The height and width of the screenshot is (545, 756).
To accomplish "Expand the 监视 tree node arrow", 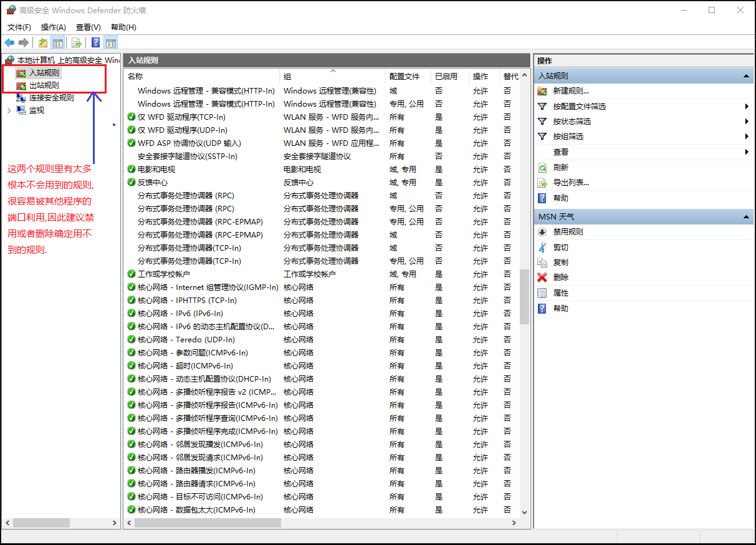I will [x=9, y=110].
